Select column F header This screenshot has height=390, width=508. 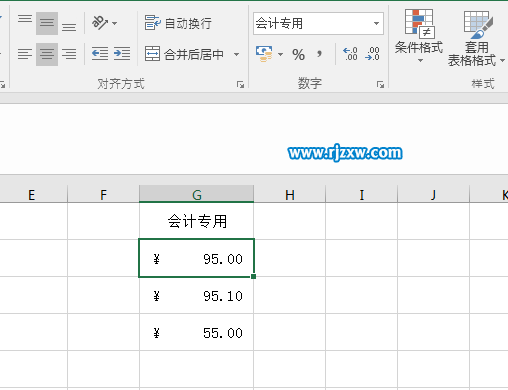pyautogui.click(x=103, y=194)
